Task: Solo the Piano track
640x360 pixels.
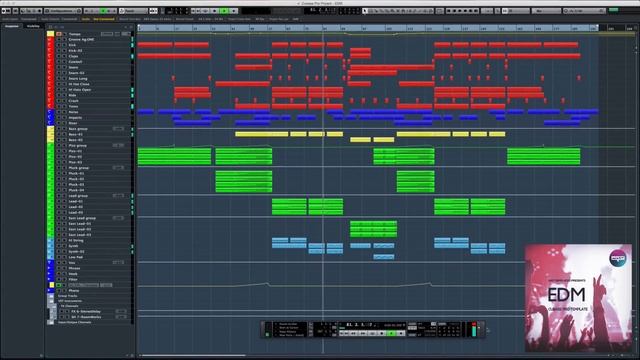Action: (64, 291)
